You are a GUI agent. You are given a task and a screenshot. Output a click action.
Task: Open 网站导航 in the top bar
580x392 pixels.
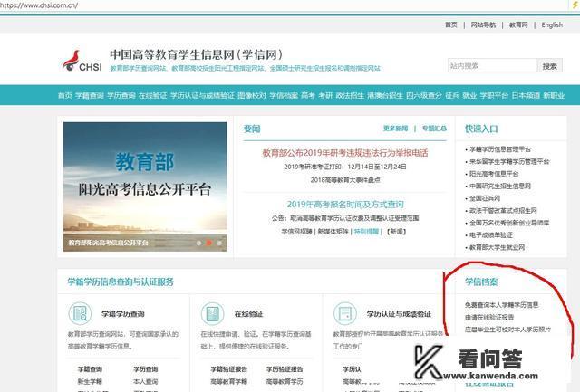[x=483, y=24]
